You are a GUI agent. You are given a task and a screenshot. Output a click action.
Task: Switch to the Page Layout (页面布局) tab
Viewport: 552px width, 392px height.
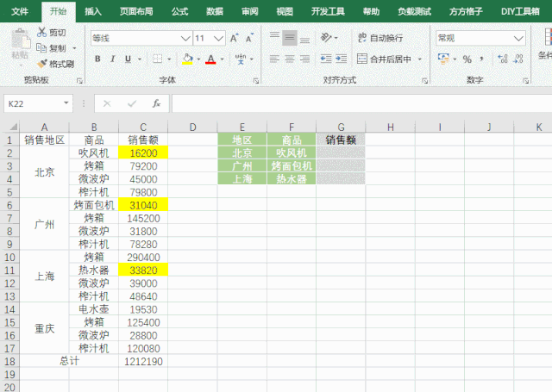(136, 11)
